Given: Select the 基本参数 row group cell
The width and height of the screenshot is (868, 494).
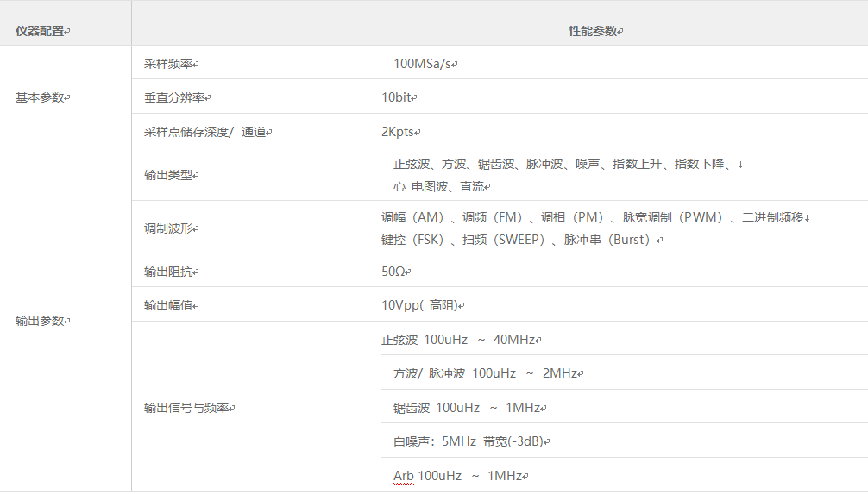Looking at the screenshot, I should (x=41, y=97).
